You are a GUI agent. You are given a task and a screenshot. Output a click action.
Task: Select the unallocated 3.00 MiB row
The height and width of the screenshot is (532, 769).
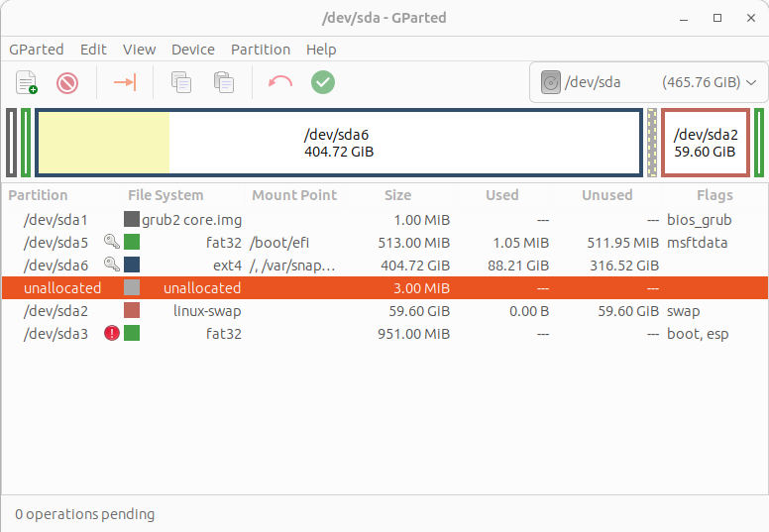click(x=384, y=288)
